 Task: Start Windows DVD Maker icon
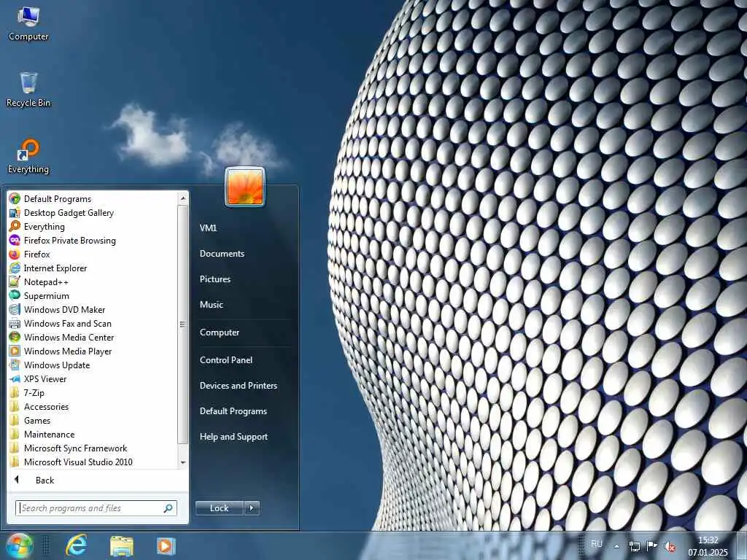15,309
